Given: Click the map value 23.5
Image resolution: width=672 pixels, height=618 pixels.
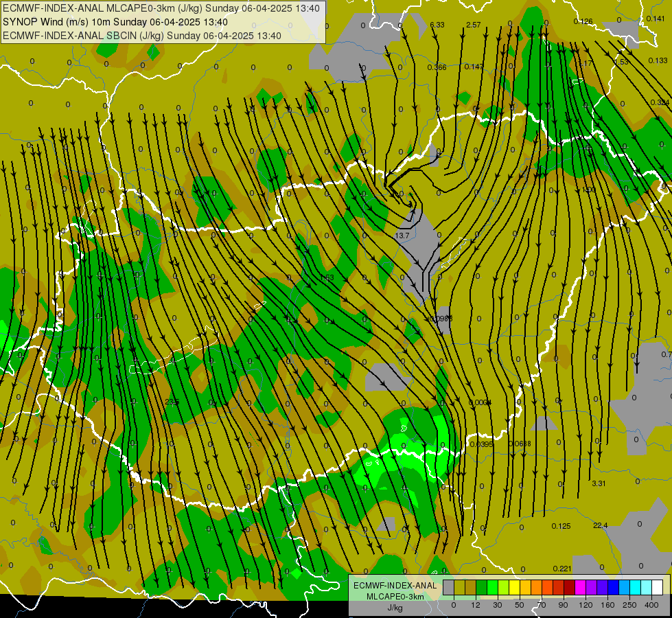Looking at the screenshot, I should pos(172,402).
